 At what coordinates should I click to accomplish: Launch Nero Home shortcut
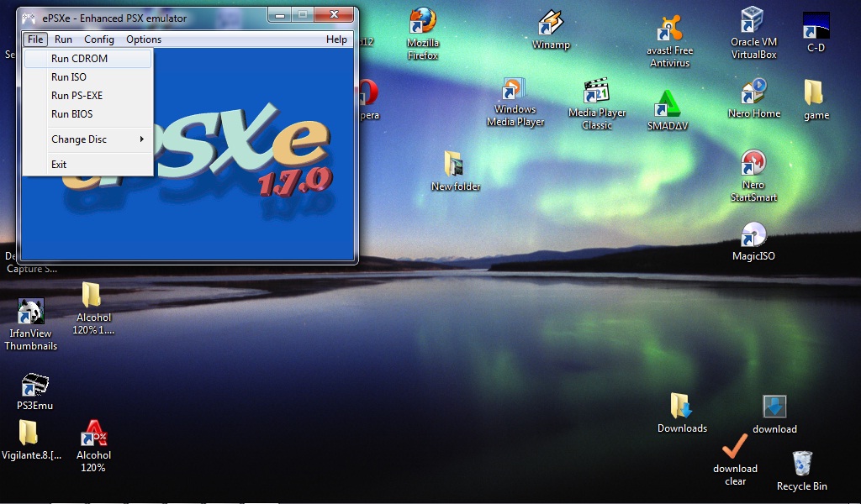point(754,99)
